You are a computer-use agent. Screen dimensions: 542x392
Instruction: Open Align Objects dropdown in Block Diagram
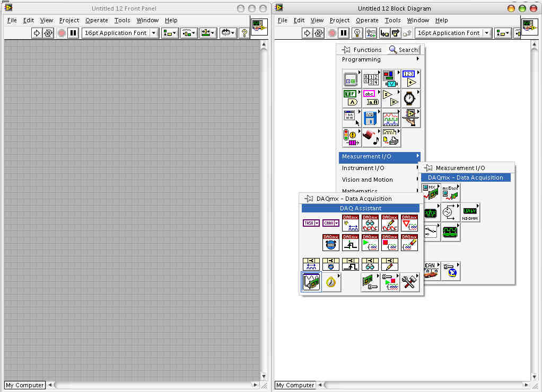503,33
